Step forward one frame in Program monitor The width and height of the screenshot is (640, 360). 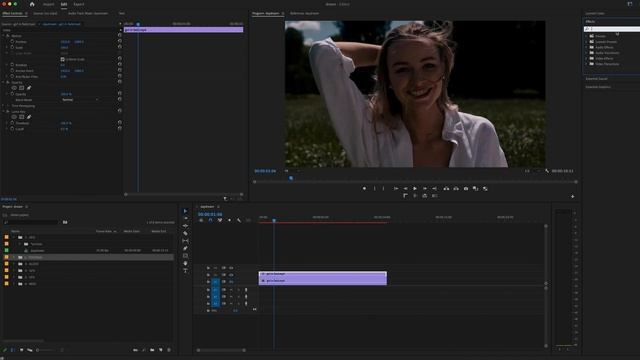425,189
